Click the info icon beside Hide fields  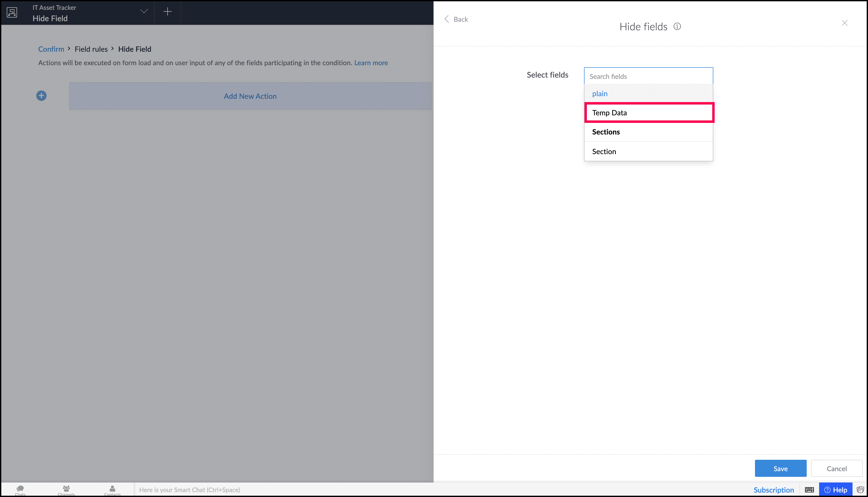[677, 27]
